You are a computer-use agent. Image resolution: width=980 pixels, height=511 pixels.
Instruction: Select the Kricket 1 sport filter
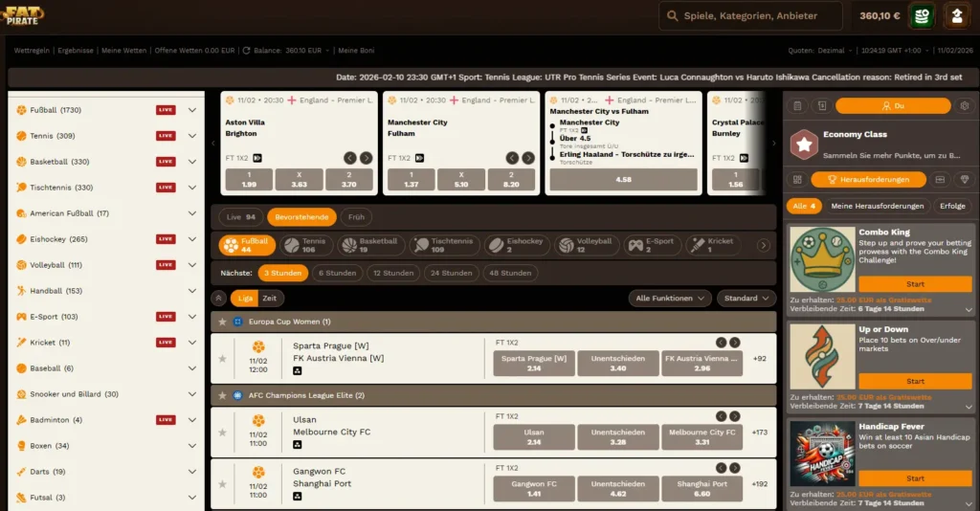[x=715, y=246]
